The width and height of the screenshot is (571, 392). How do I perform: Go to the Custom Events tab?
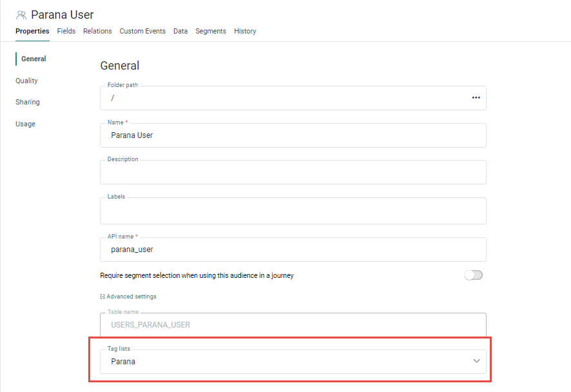(142, 31)
